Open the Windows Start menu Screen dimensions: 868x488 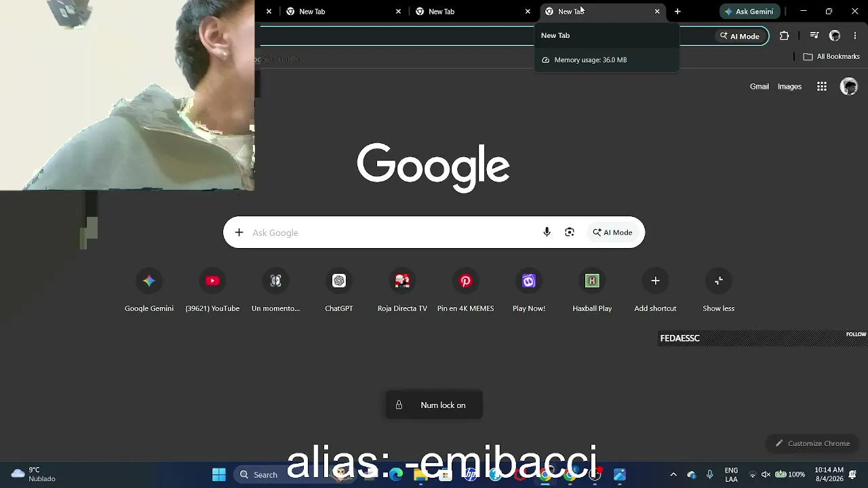[x=219, y=474]
